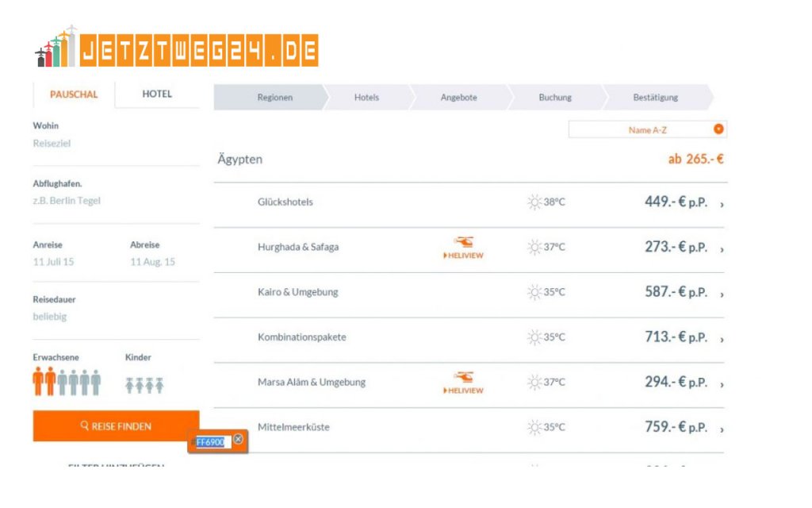Click the jetztweg24.de logo

pyautogui.click(x=178, y=48)
